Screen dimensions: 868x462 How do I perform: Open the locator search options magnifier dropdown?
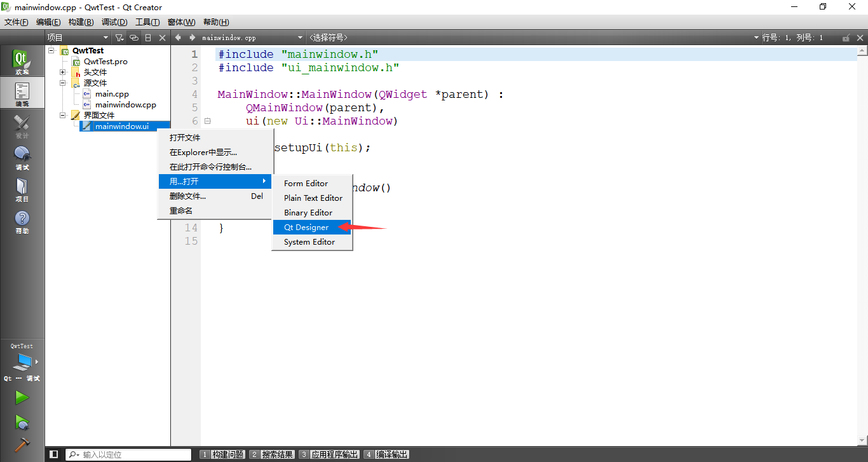(74, 455)
